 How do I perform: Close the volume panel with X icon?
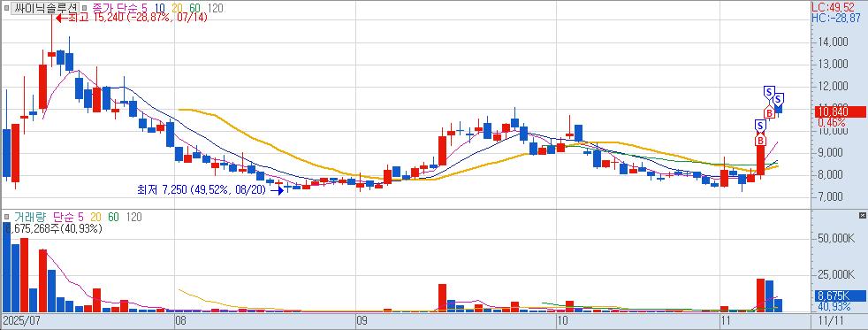coord(862,215)
